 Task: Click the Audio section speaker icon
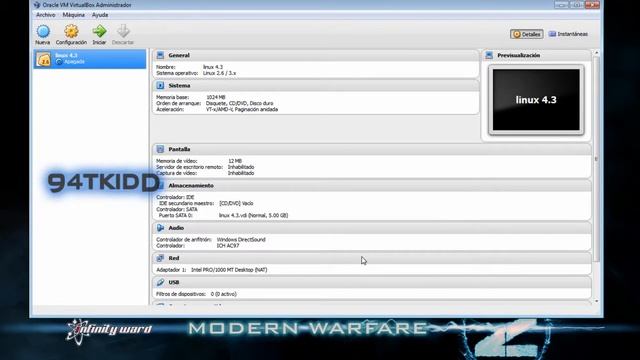click(160, 228)
